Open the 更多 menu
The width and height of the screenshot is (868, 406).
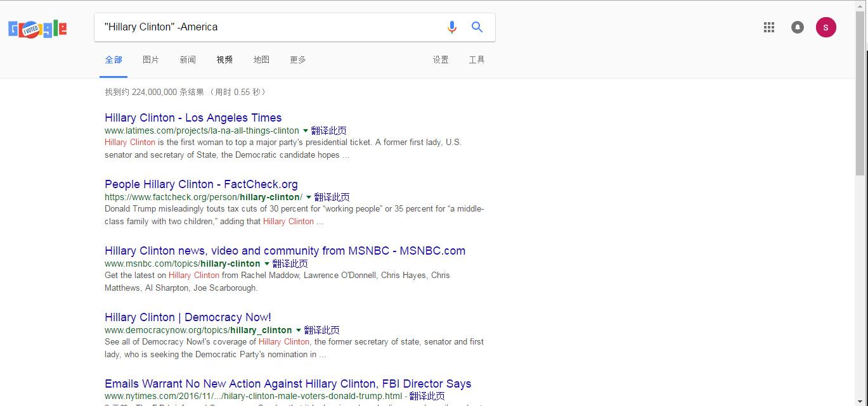(x=298, y=60)
